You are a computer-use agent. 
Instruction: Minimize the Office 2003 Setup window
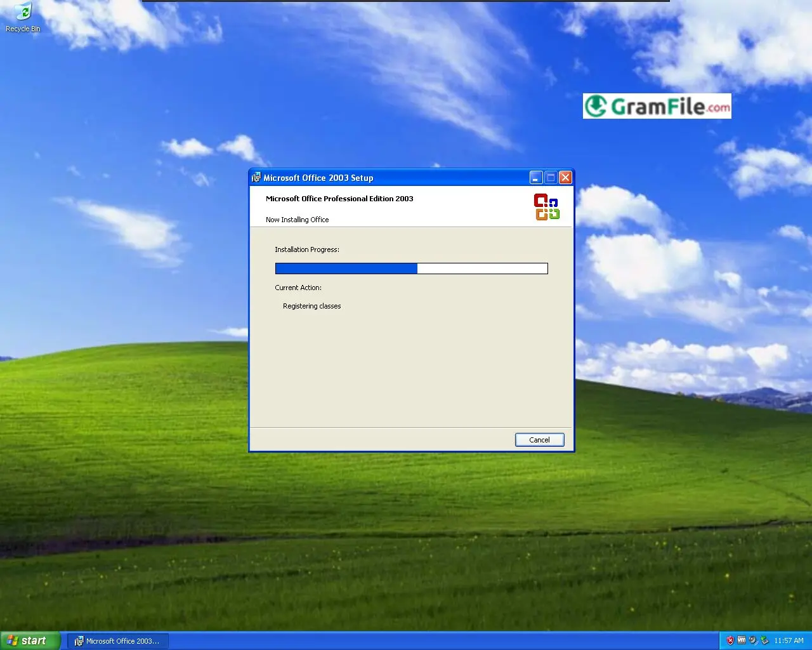pos(536,178)
